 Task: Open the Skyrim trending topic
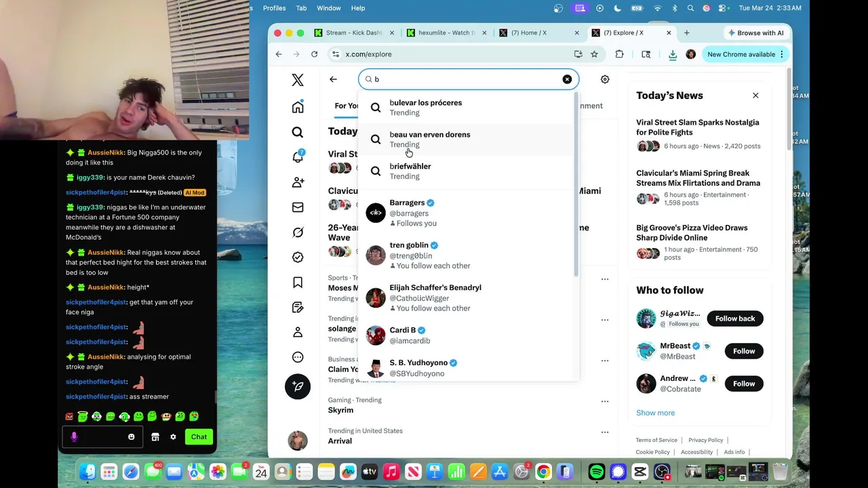340,410
